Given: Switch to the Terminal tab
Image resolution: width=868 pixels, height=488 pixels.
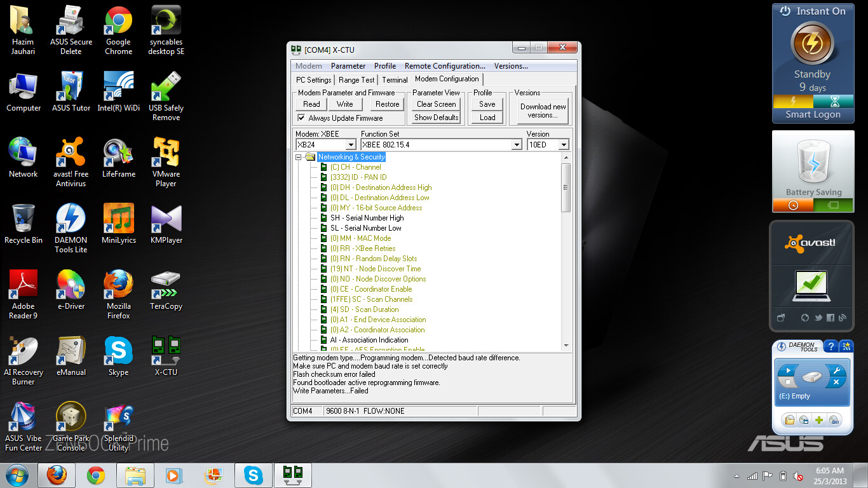Looking at the screenshot, I should pos(394,79).
